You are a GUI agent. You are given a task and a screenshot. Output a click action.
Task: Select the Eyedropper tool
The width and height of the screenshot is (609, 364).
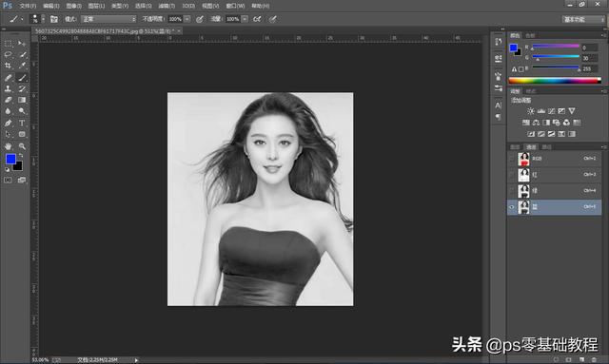(x=22, y=66)
